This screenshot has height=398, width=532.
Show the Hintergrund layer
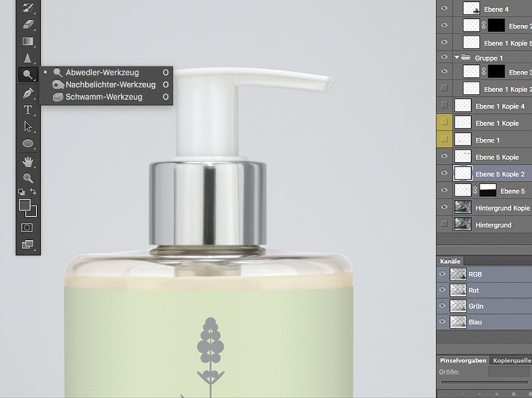click(445, 224)
